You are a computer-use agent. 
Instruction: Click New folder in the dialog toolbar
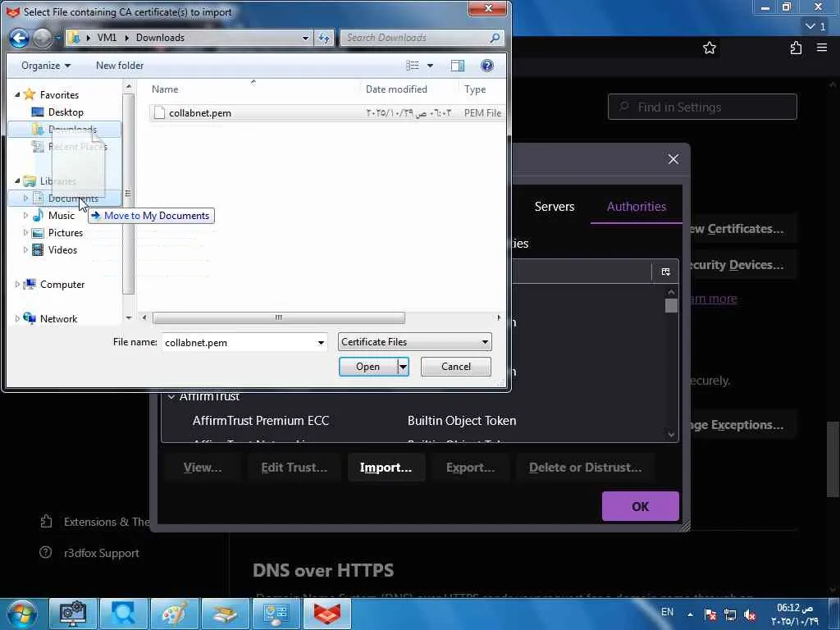pyautogui.click(x=120, y=66)
